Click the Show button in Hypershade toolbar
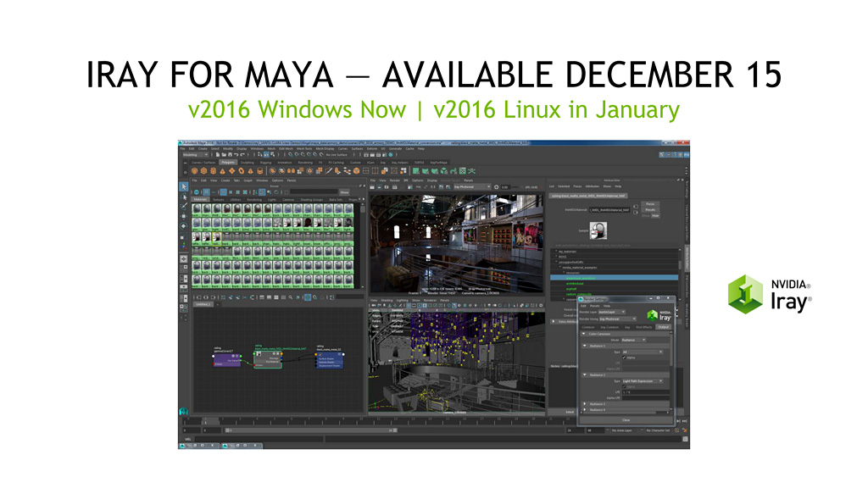This screenshot has height=488, width=868. [x=344, y=192]
